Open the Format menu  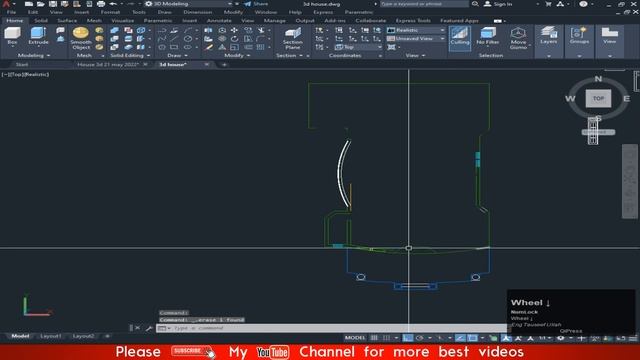click(x=110, y=12)
